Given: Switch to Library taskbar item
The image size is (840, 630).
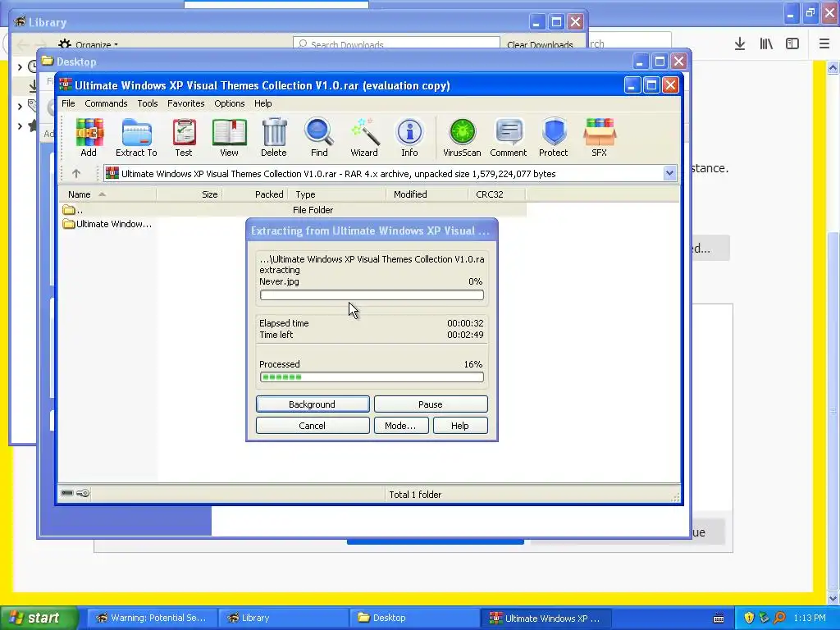Looking at the screenshot, I should point(283,618).
